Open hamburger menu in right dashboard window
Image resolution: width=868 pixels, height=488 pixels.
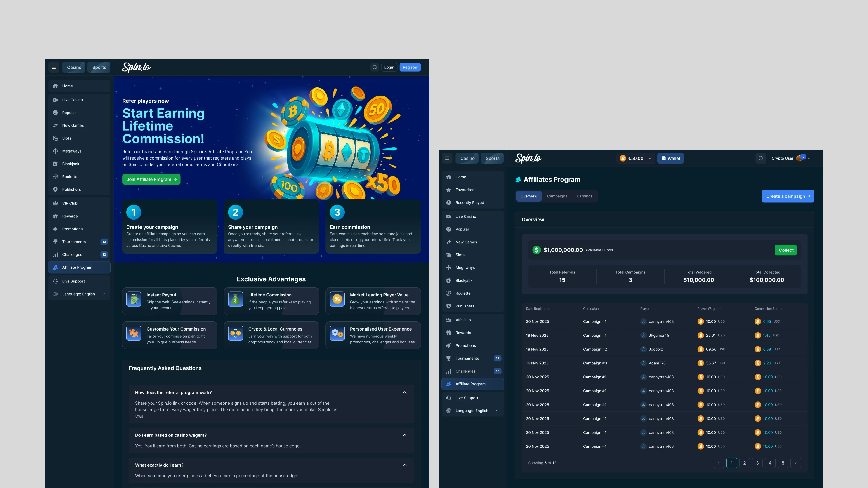pyautogui.click(x=447, y=158)
